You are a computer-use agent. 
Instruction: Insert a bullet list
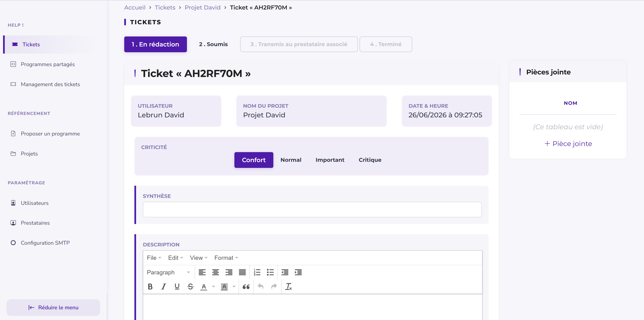pyautogui.click(x=270, y=272)
